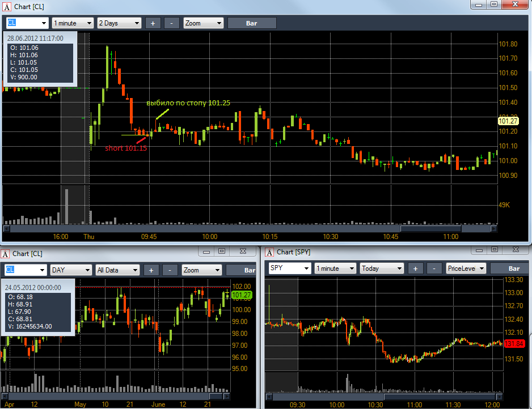
Task: Click minus button in daily CL chart
Action: click(x=170, y=270)
